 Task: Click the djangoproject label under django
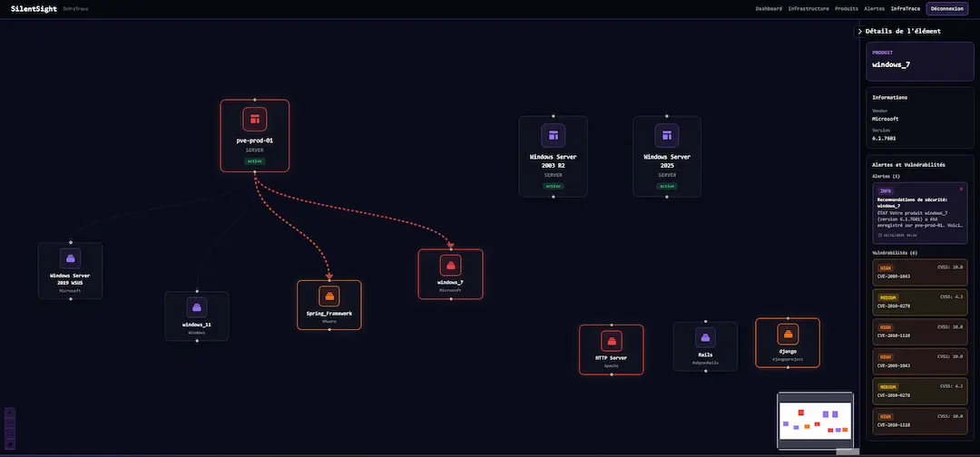pyautogui.click(x=789, y=360)
